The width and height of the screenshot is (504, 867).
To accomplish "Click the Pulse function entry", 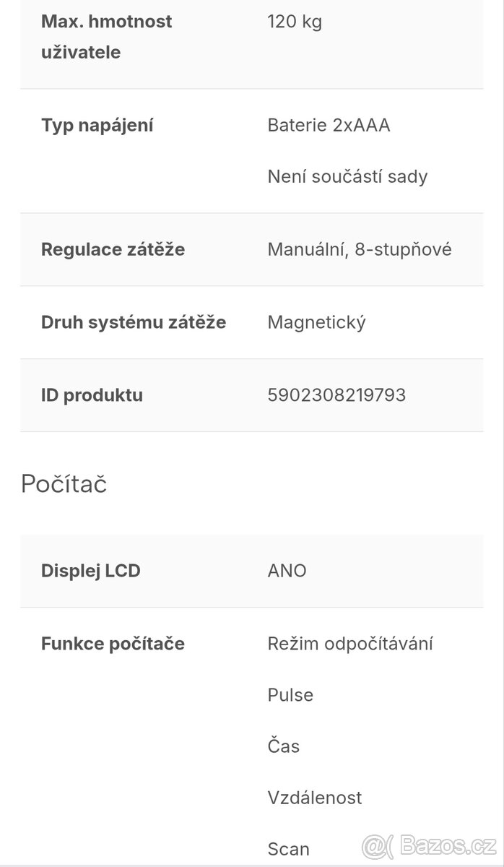I will 290,695.
